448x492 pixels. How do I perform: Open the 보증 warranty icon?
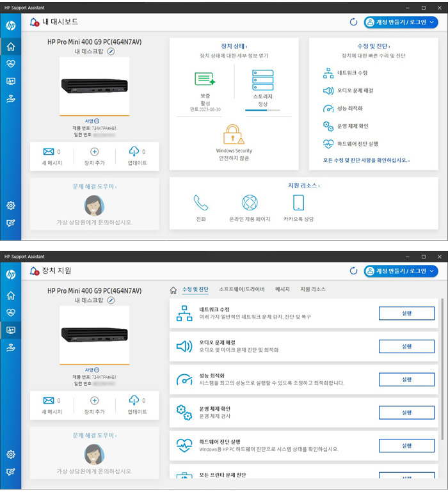[205, 79]
